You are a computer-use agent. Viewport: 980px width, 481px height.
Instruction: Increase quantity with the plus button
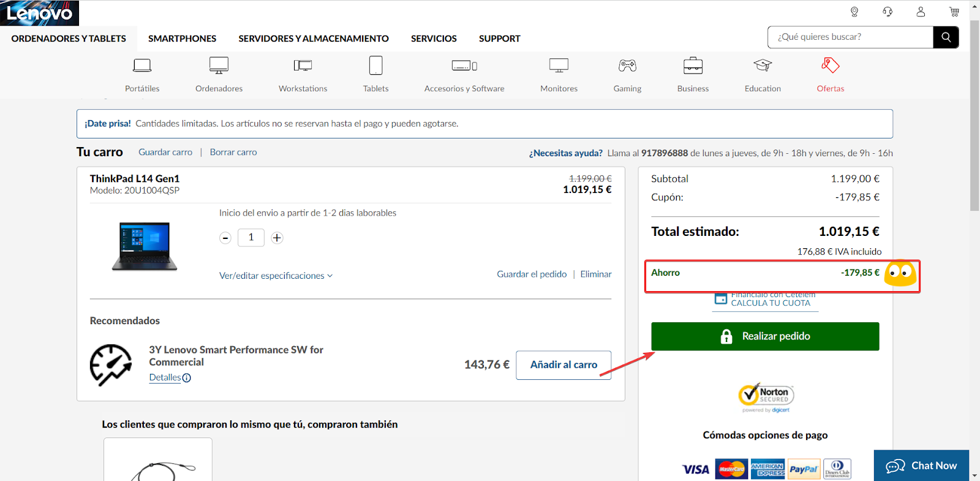click(x=277, y=238)
